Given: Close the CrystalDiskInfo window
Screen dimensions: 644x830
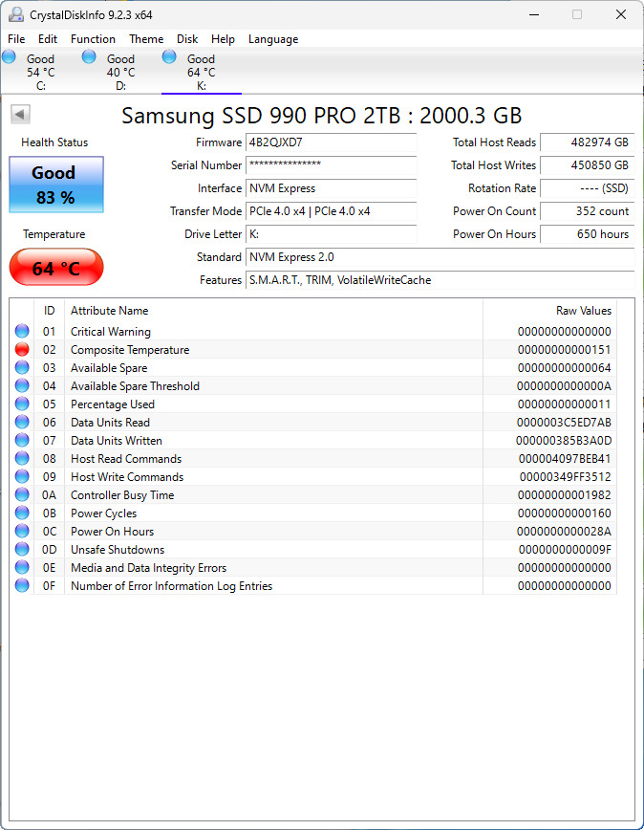Looking at the screenshot, I should pyautogui.click(x=621, y=15).
